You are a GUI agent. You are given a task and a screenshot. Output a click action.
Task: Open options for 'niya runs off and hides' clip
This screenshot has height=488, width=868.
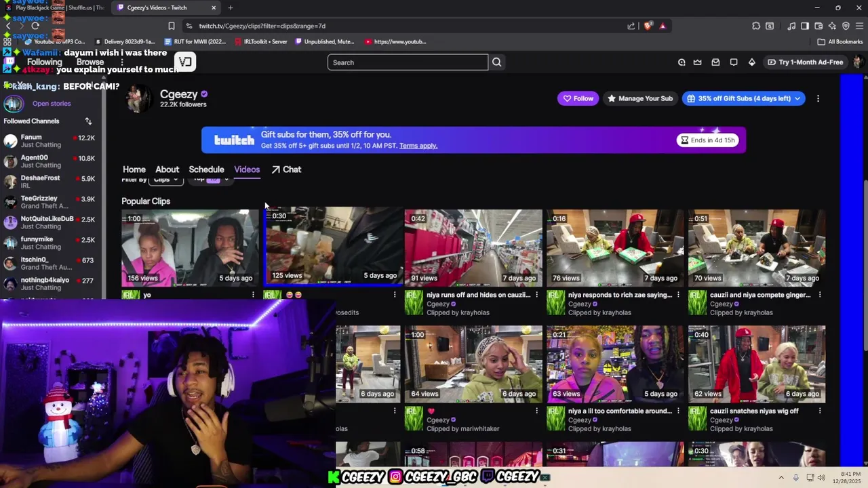pyautogui.click(x=536, y=295)
